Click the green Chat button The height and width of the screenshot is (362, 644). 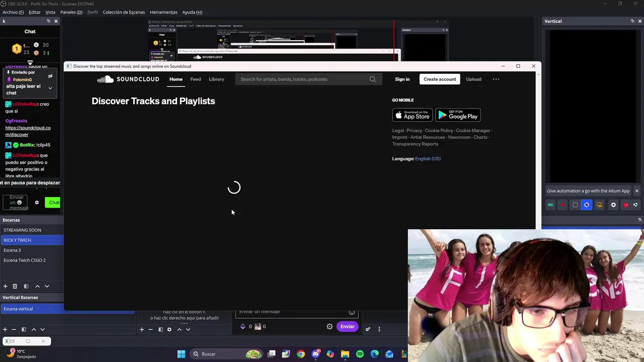[x=52, y=202]
